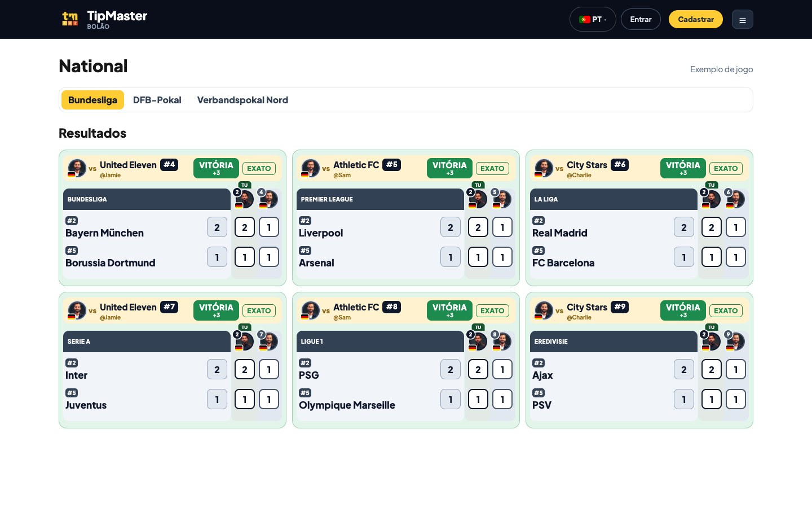This screenshot has height=508, width=812.
Task: Click the TU avatar in Ligue 1 card
Action: point(478,341)
